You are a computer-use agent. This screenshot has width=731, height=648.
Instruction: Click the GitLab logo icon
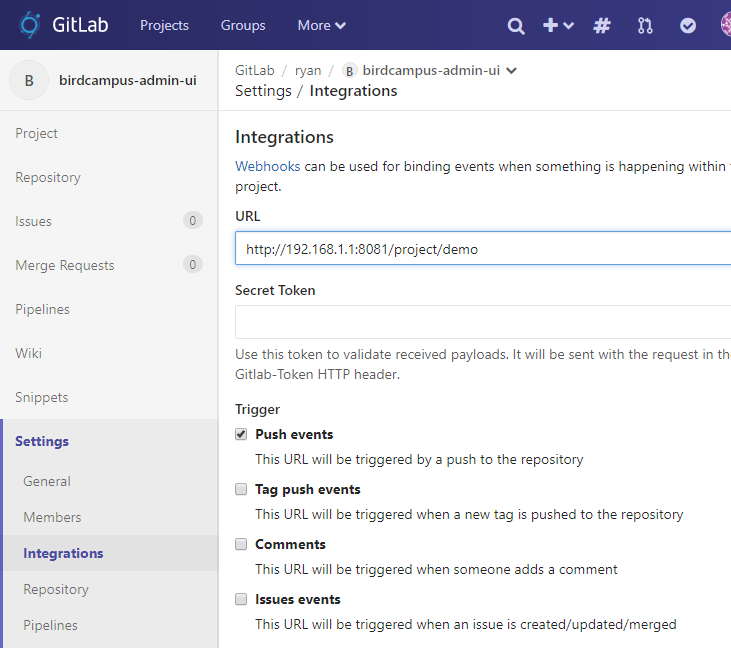[x=30, y=25]
